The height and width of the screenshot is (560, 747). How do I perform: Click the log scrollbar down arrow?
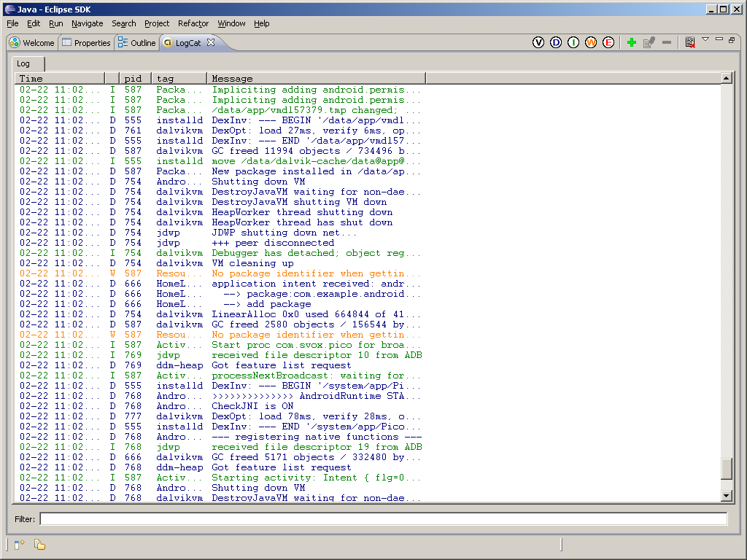[726, 496]
